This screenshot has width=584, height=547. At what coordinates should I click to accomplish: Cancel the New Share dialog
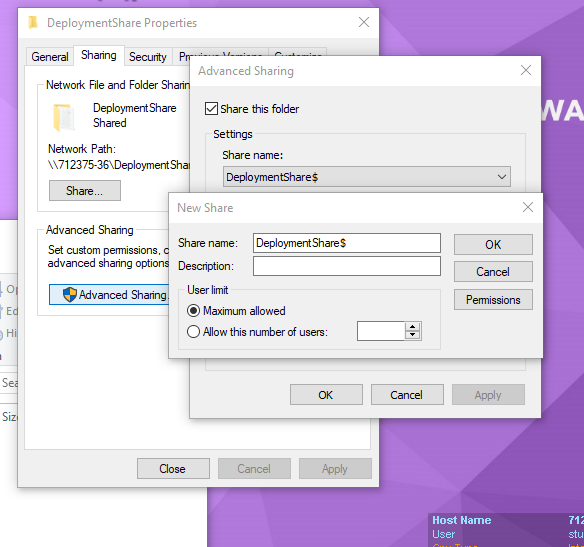493,272
